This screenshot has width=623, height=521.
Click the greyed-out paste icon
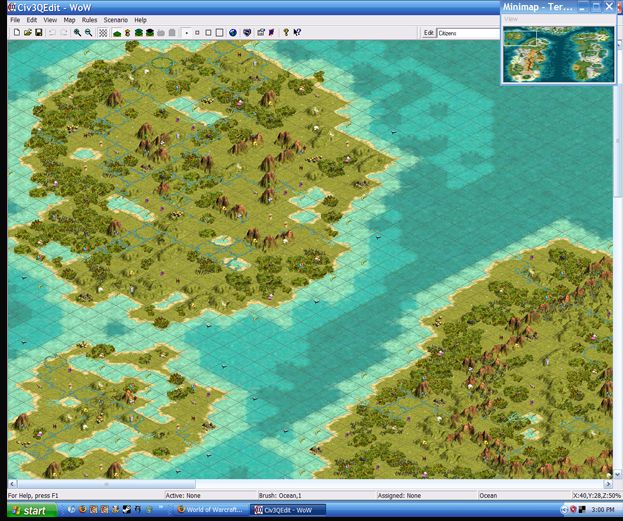pos(172,33)
